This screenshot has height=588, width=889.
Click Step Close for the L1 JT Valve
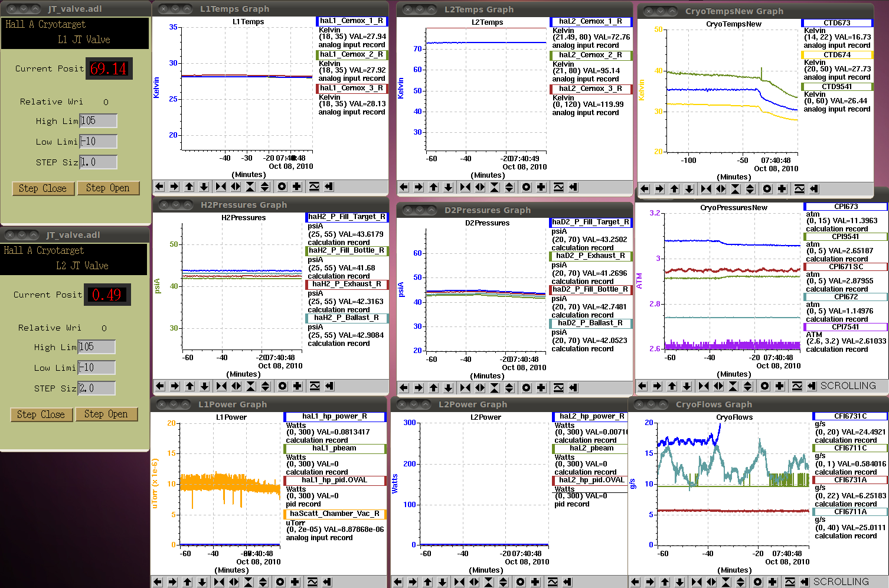click(43, 188)
